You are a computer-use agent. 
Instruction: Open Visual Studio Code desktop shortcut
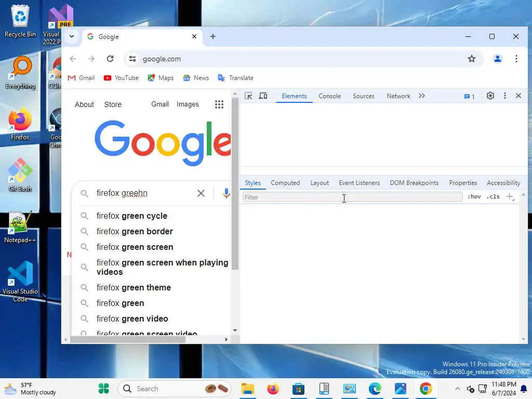20,282
